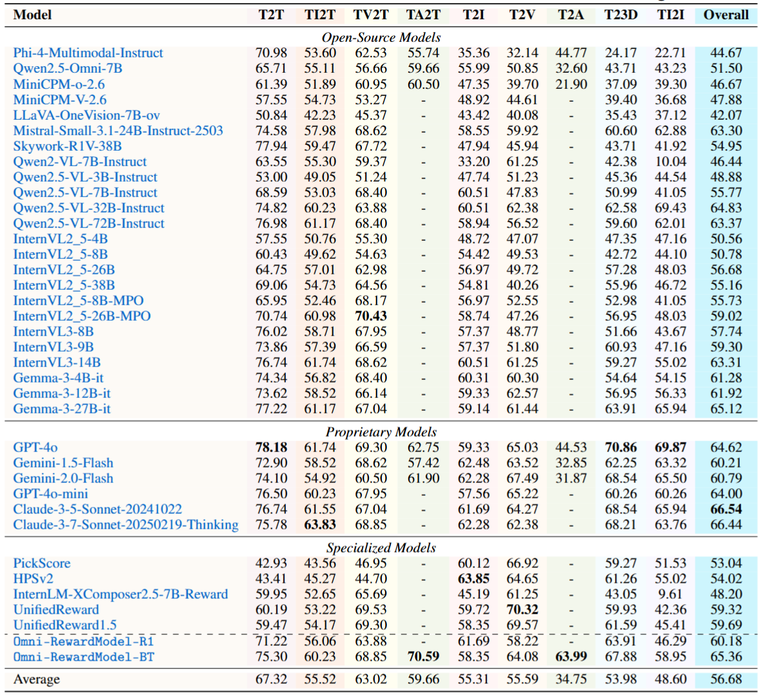The image size is (765, 700).
Task: Open the InternVL2_5-38B link
Action: click(64, 285)
